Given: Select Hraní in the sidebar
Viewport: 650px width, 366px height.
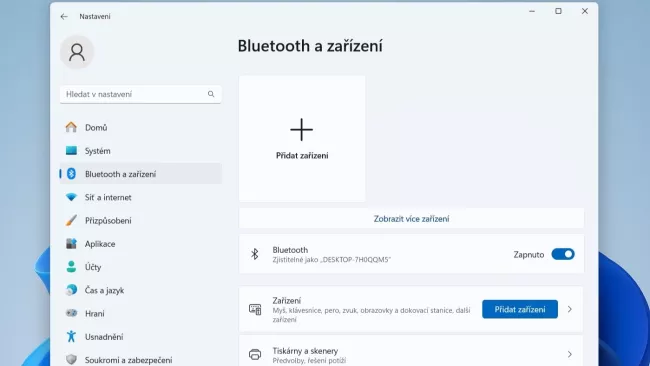Looking at the screenshot, I should click(141, 313).
